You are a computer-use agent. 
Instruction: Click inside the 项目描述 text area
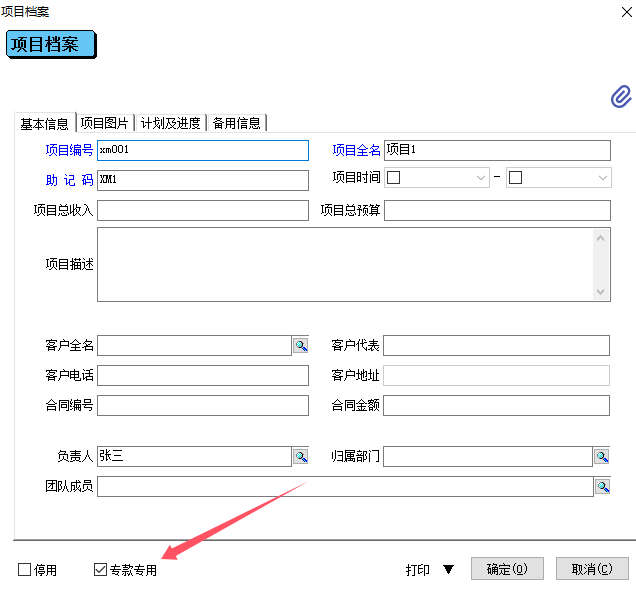[x=345, y=264]
